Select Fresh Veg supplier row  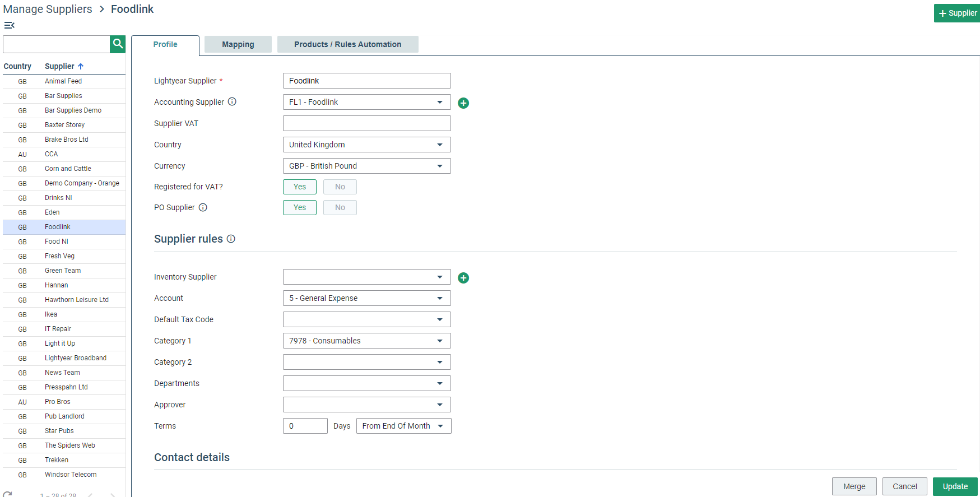(x=64, y=256)
